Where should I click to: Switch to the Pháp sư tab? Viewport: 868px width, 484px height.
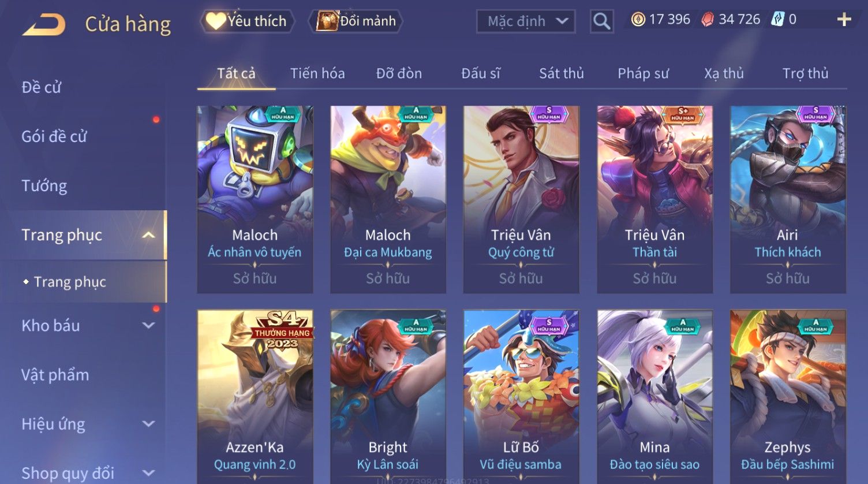643,73
